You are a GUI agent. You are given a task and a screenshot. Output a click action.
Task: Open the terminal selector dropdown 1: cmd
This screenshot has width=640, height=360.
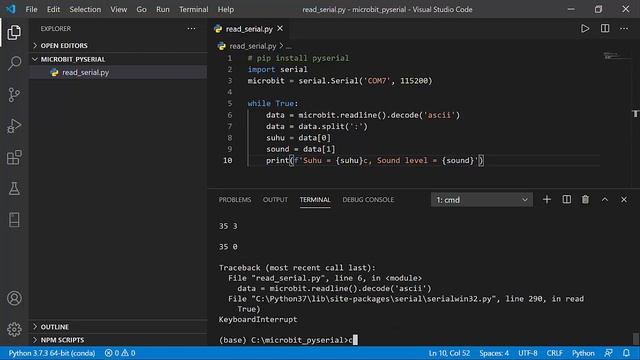tap(482, 200)
